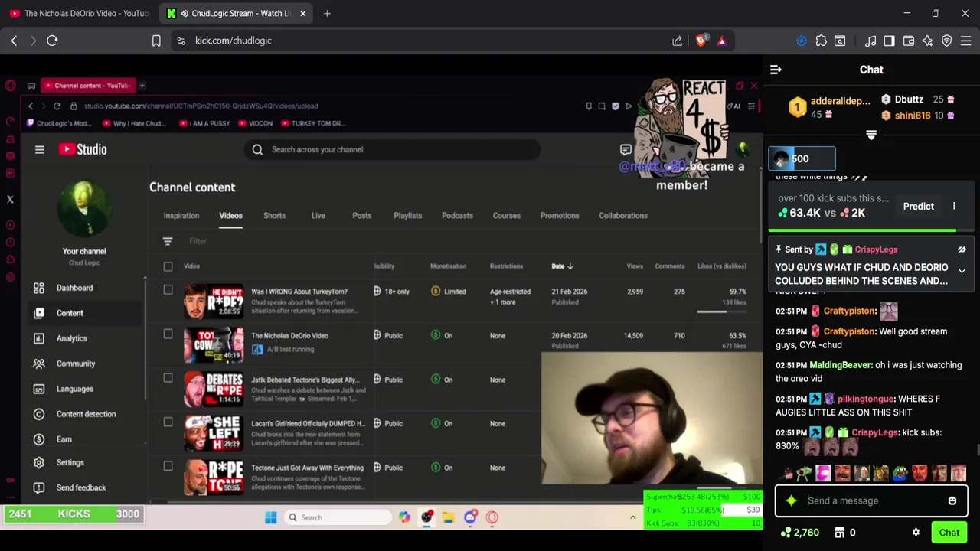The height and width of the screenshot is (551, 980).
Task: Open the Brave VPN shield icon
Action: coord(947,41)
